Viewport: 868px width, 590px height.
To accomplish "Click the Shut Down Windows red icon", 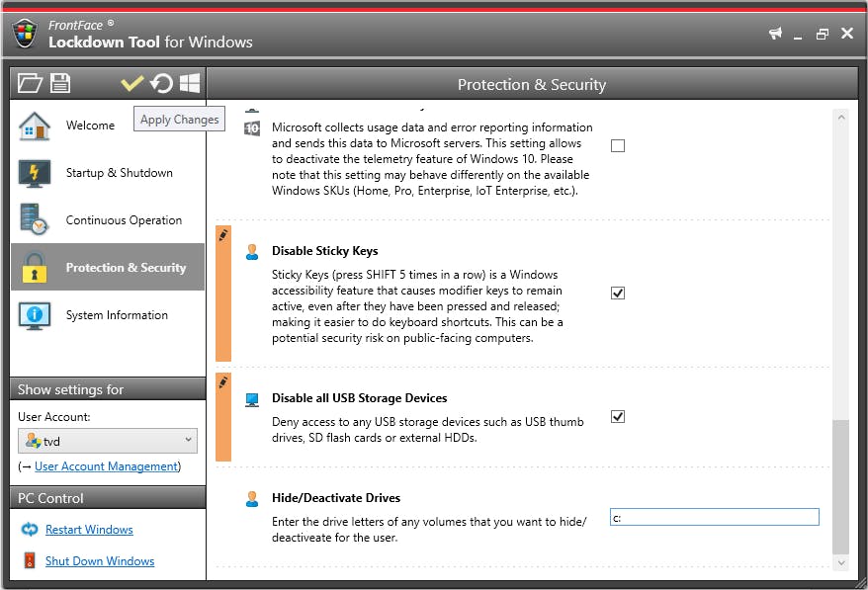I will pos(30,560).
